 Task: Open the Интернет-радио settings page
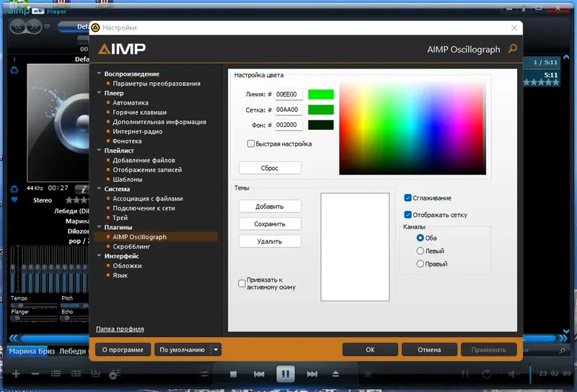coord(137,131)
